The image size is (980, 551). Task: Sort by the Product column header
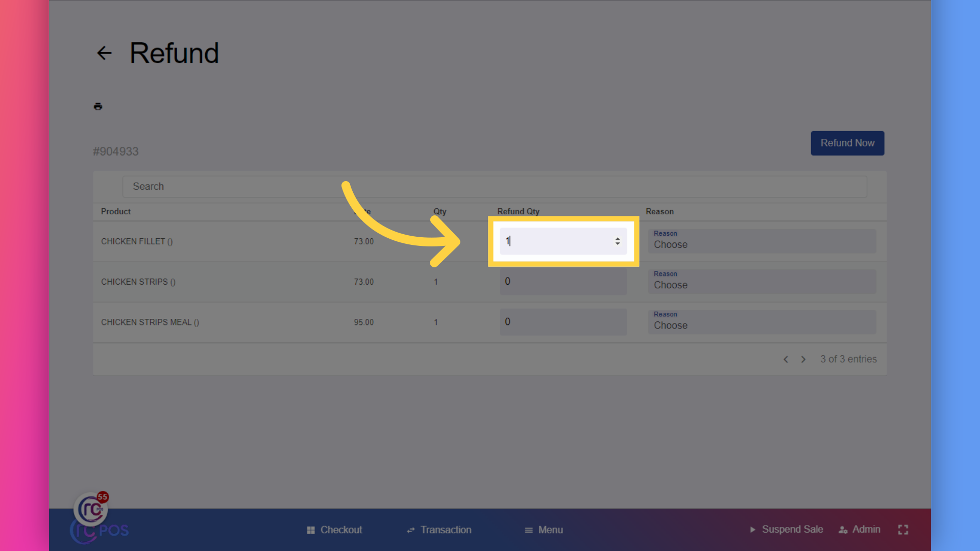click(x=116, y=212)
